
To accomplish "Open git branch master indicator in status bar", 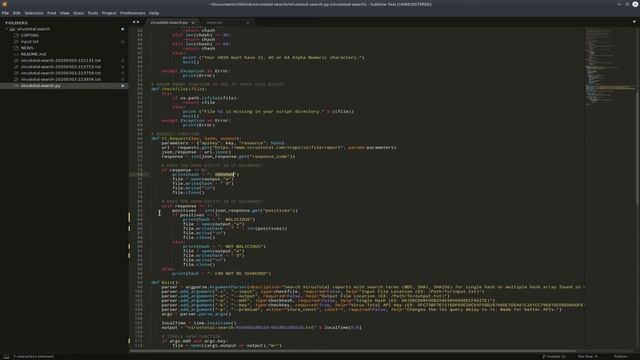I will (553, 356).
